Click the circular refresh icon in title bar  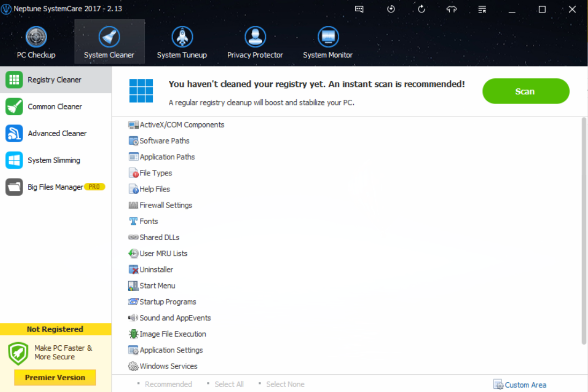[421, 9]
